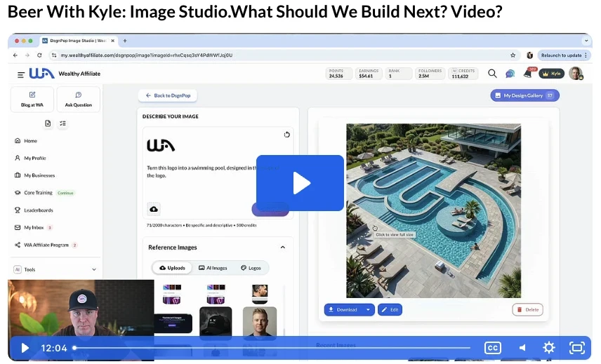
Task: Open the hamburger menu beside the WA logo
Action: tap(20, 74)
